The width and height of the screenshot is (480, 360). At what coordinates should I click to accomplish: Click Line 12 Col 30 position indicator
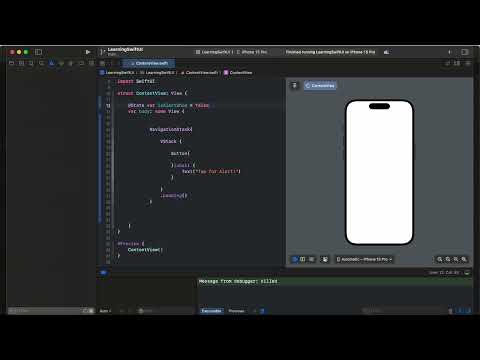[444, 273]
